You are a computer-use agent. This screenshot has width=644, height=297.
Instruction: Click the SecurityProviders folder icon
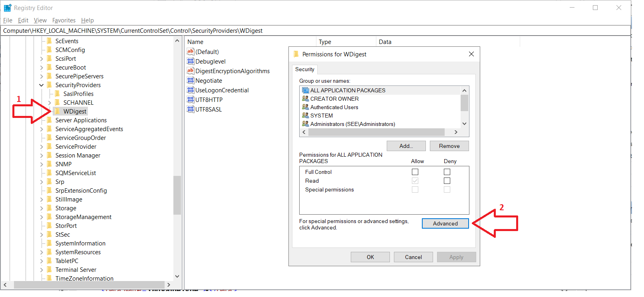(x=50, y=85)
